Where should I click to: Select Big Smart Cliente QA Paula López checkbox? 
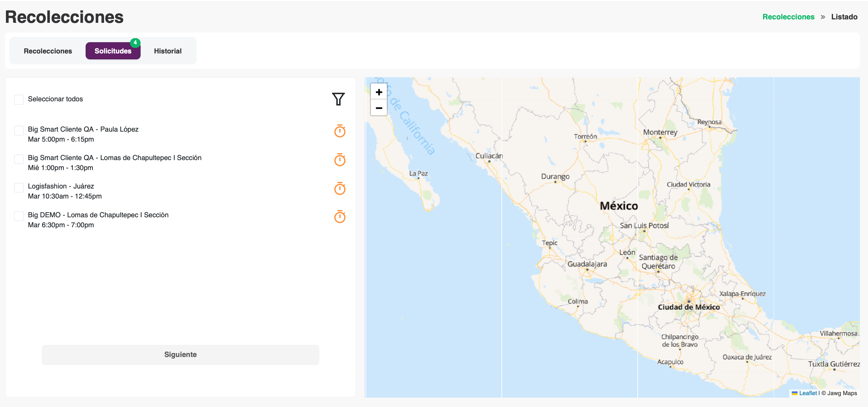coord(19,130)
